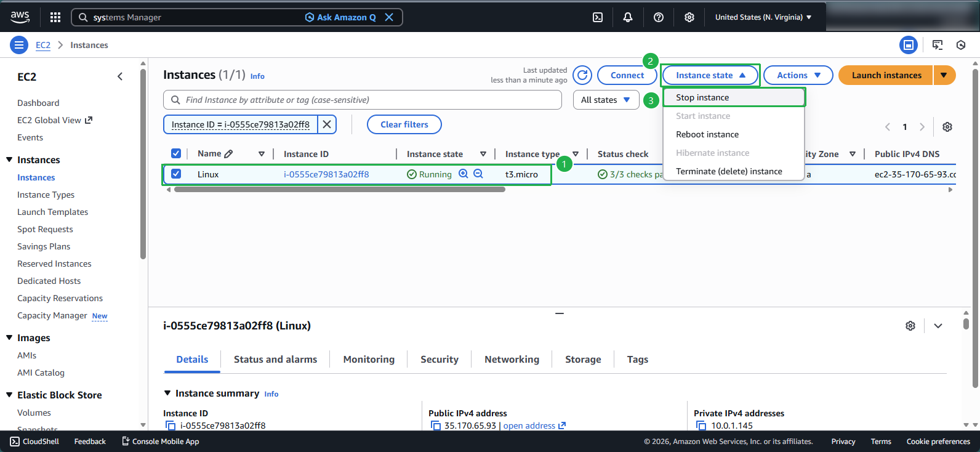Open Instance Types in sidebar
This screenshot has width=980, height=452.
pyautogui.click(x=46, y=195)
